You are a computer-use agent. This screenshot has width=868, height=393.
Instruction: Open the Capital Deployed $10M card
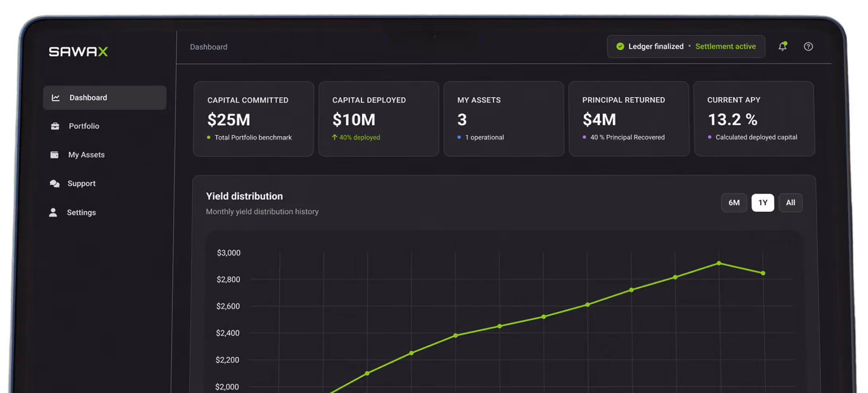tap(379, 119)
